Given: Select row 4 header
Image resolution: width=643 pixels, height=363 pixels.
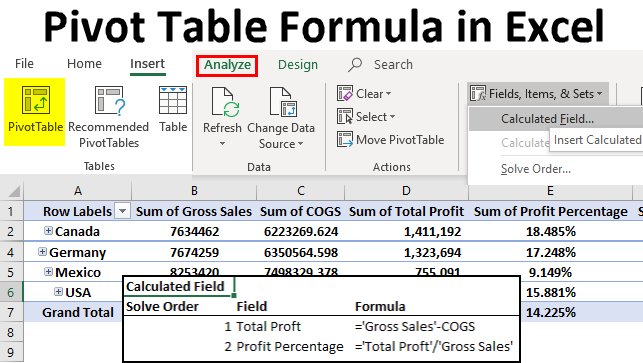Looking at the screenshot, I should coord(11,252).
